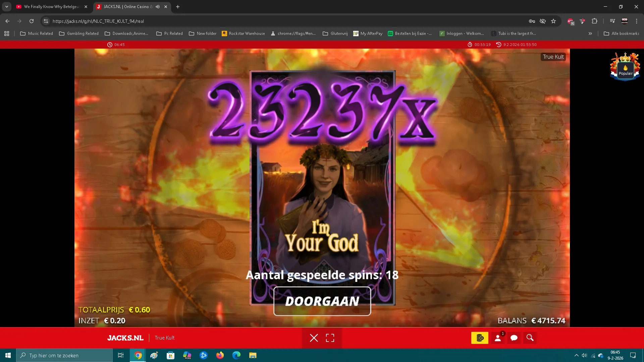The width and height of the screenshot is (644, 362).
Task: Open the live chat bubble icon
Action: click(x=514, y=338)
